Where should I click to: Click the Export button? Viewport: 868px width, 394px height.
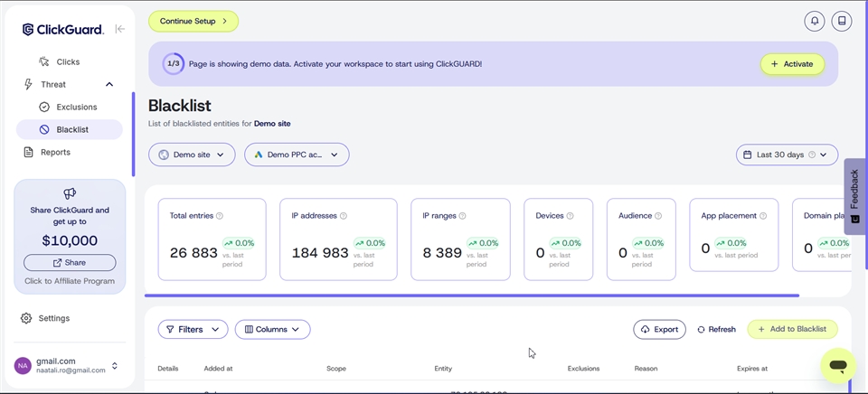click(659, 330)
